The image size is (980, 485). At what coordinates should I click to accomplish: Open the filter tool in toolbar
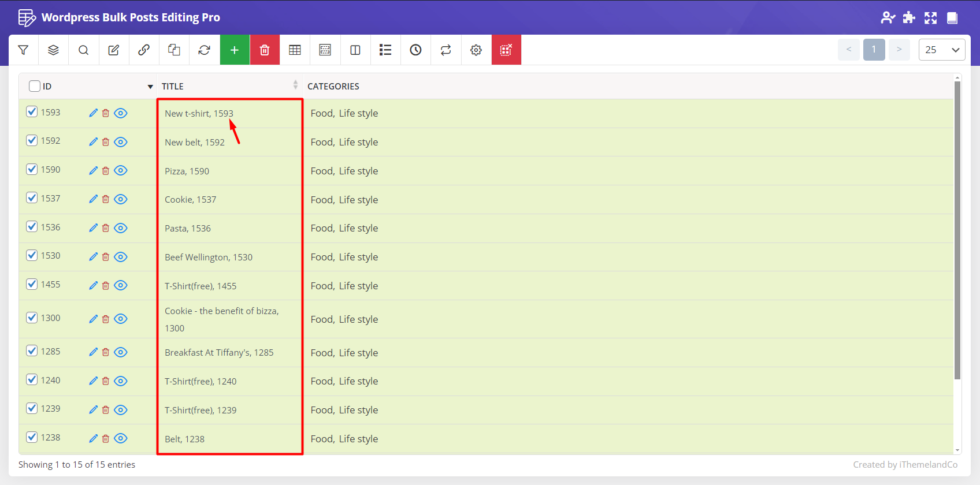tap(24, 50)
